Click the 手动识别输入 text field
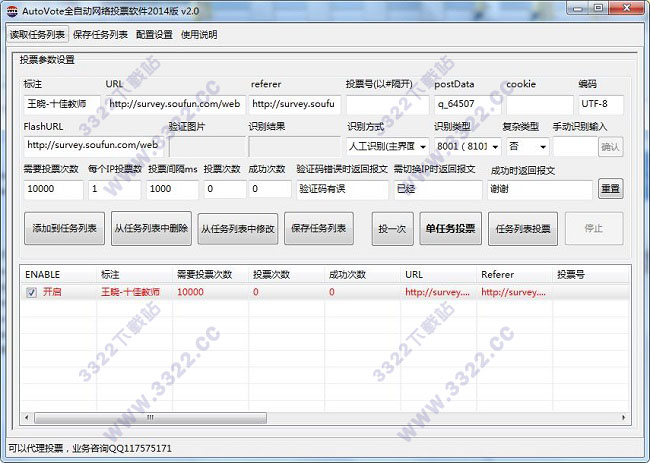The image size is (650, 463). pyautogui.click(x=575, y=147)
